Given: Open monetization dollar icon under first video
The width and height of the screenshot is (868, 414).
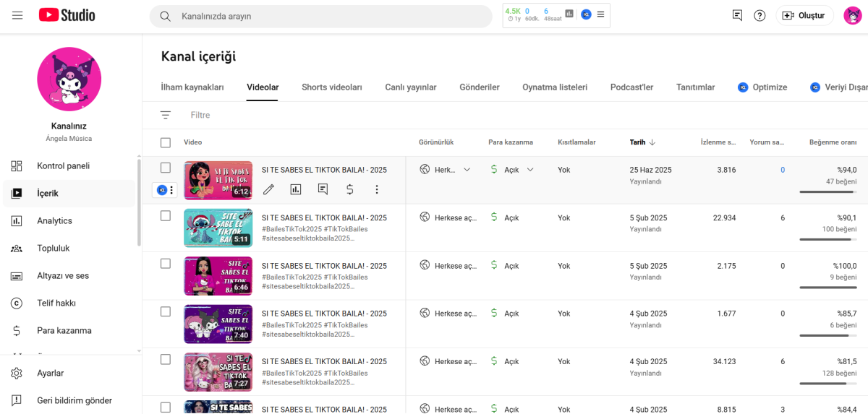Looking at the screenshot, I should [x=349, y=189].
